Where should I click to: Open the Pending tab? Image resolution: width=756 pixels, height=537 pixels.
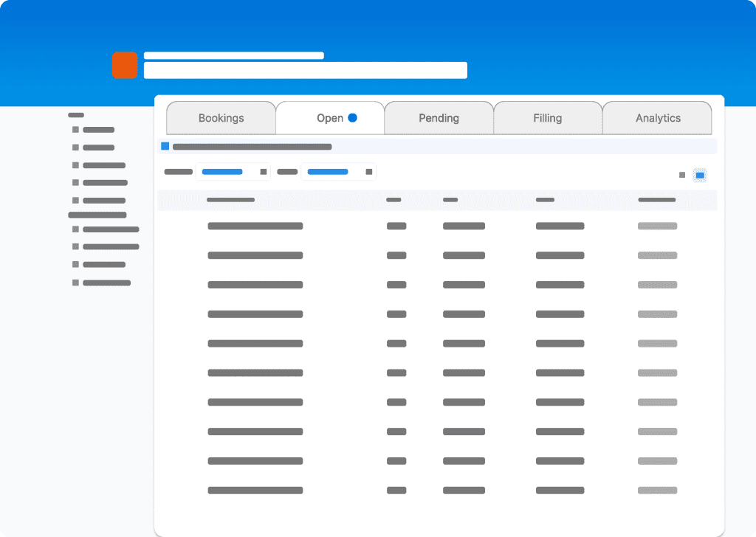pos(439,118)
